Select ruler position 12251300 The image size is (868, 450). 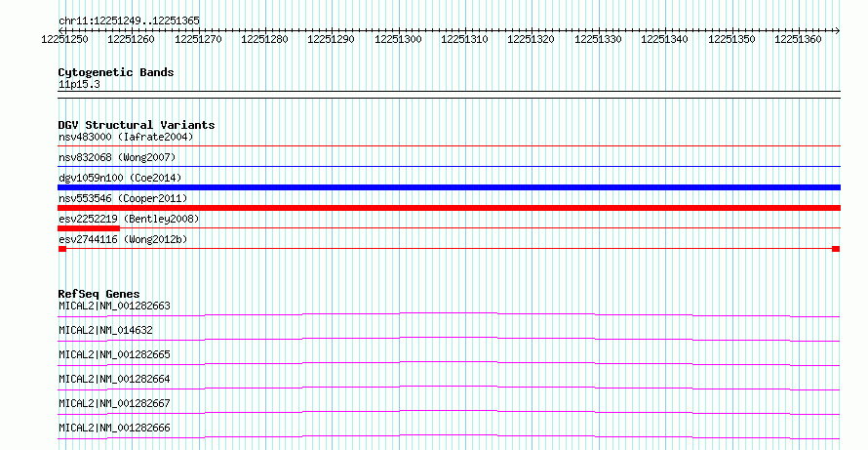click(x=398, y=39)
